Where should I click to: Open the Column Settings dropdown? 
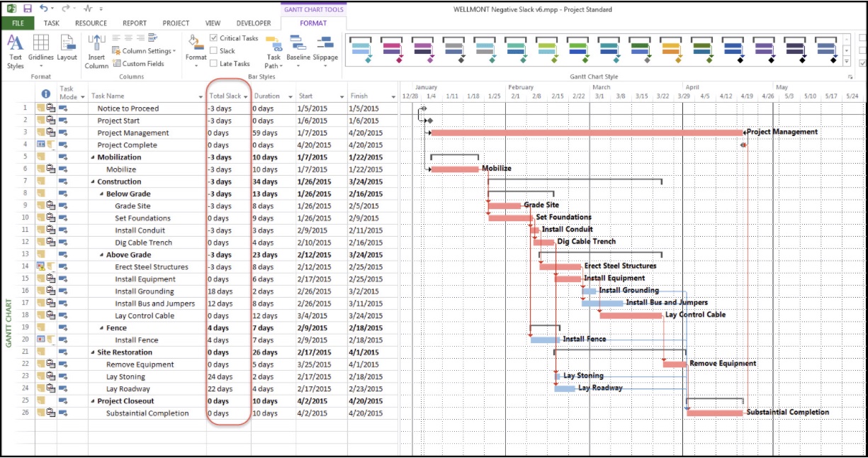pyautogui.click(x=149, y=51)
